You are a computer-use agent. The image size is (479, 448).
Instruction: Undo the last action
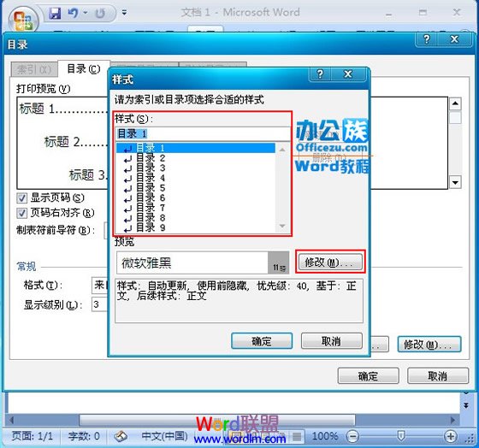(x=73, y=13)
